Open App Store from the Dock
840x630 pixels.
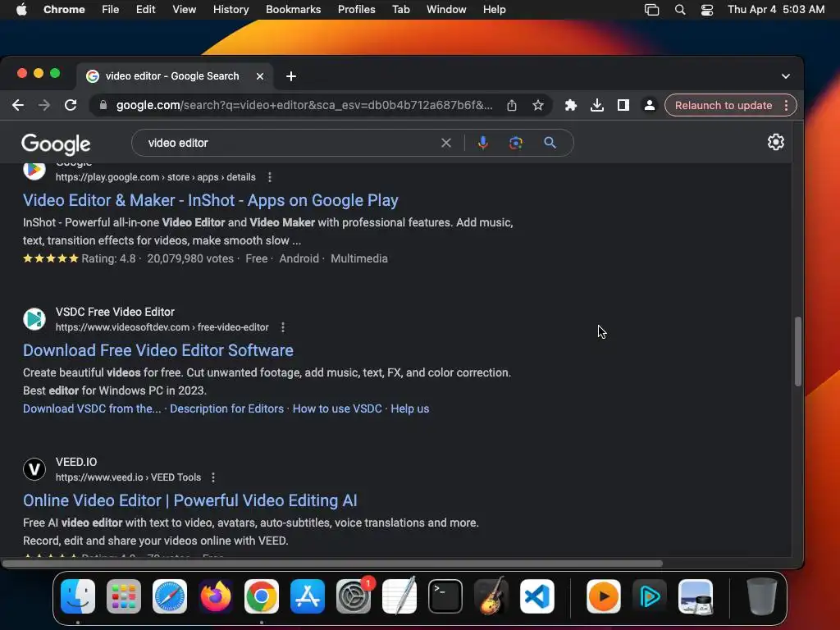[308, 596]
